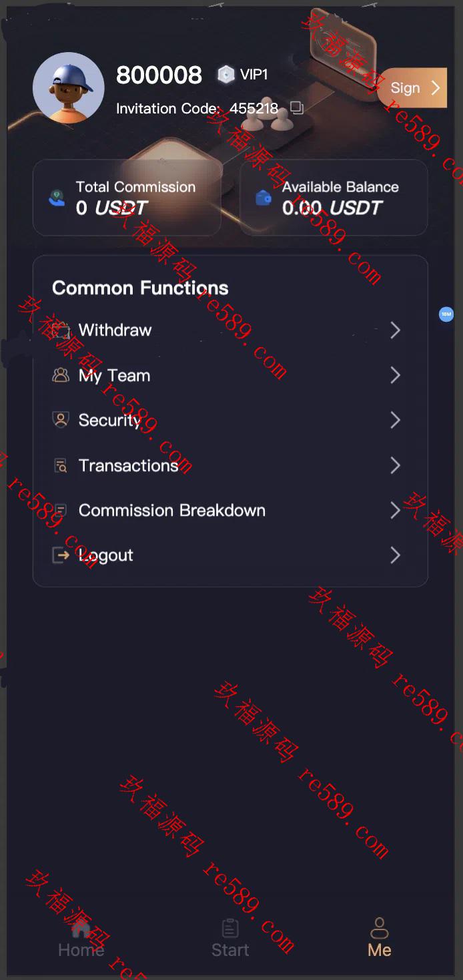Image resolution: width=463 pixels, height=980 pixels.
Task: Open the Security menu entry
Action: pos(230,420)
